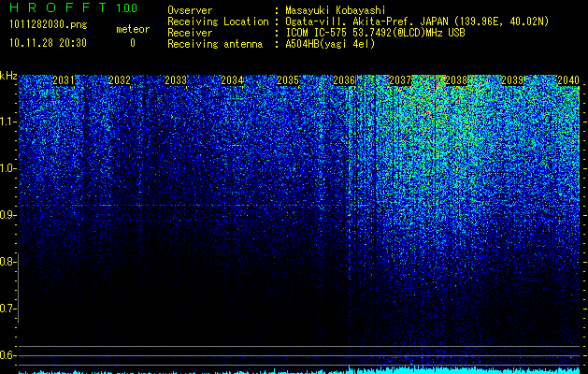
Task: Click the Receiving antenna label
Action: 215,44
